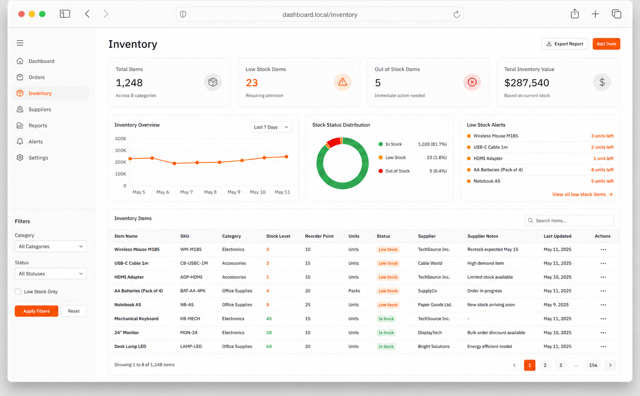
Task: Click the Suppliers people icon
Action: [x=20, y=109]
